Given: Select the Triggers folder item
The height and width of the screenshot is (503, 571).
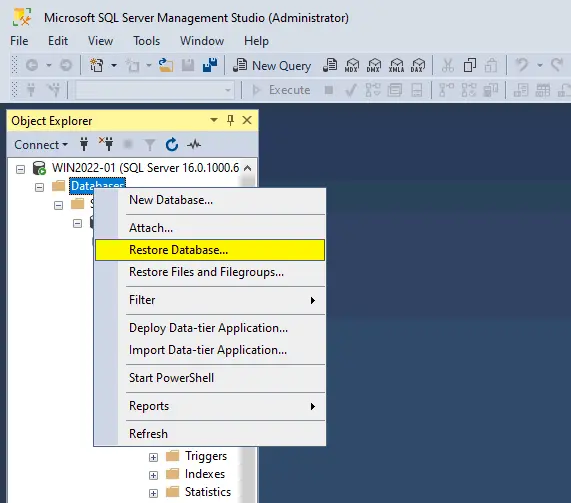Looking at the screenshot, I should click(x=206, y=456).
